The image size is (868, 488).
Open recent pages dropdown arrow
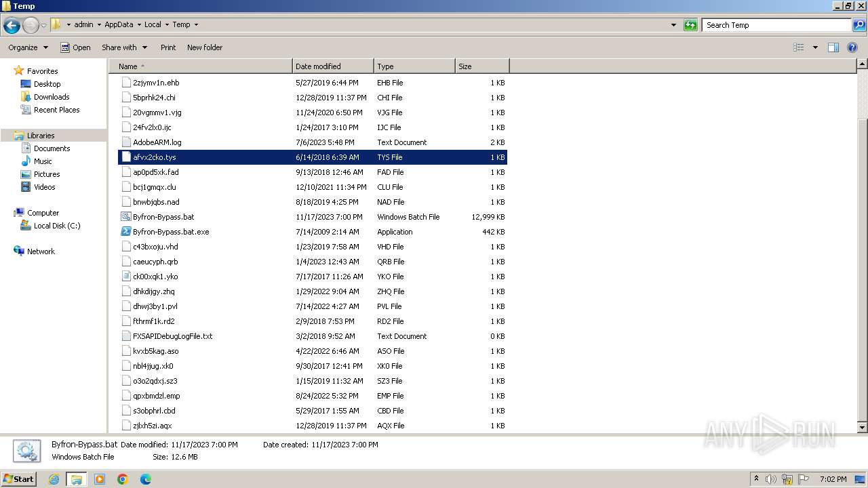[x=43, y=26]
